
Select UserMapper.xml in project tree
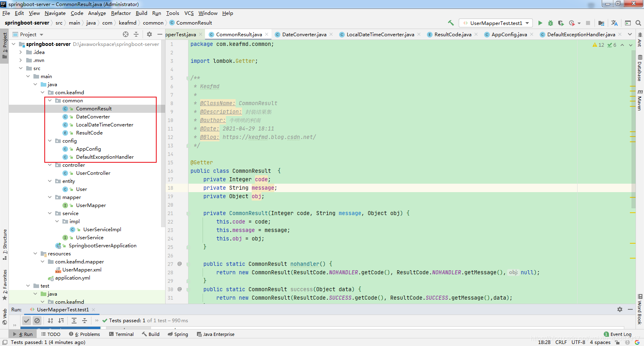pyautogui.click(x=82, y=269)
